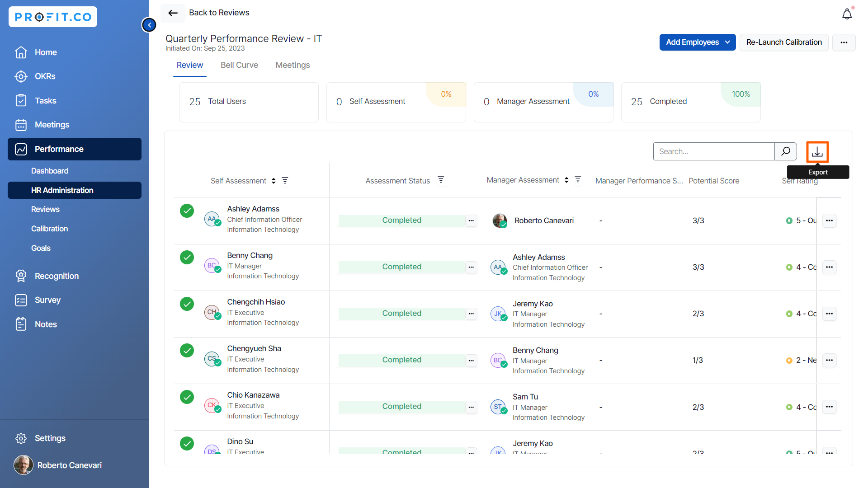Filter the Assessment Status column
The width and height of the screenshot is (868, 488).
click(441, 180)
